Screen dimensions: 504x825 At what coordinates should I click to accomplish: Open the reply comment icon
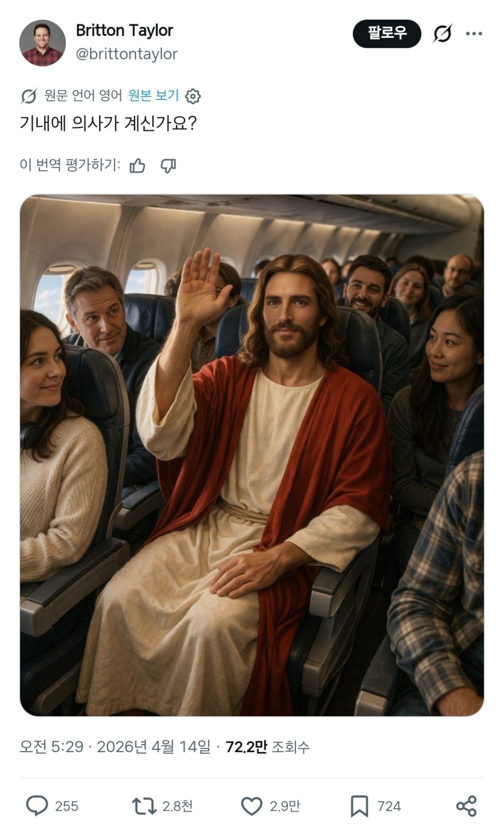tap(37, 806)
